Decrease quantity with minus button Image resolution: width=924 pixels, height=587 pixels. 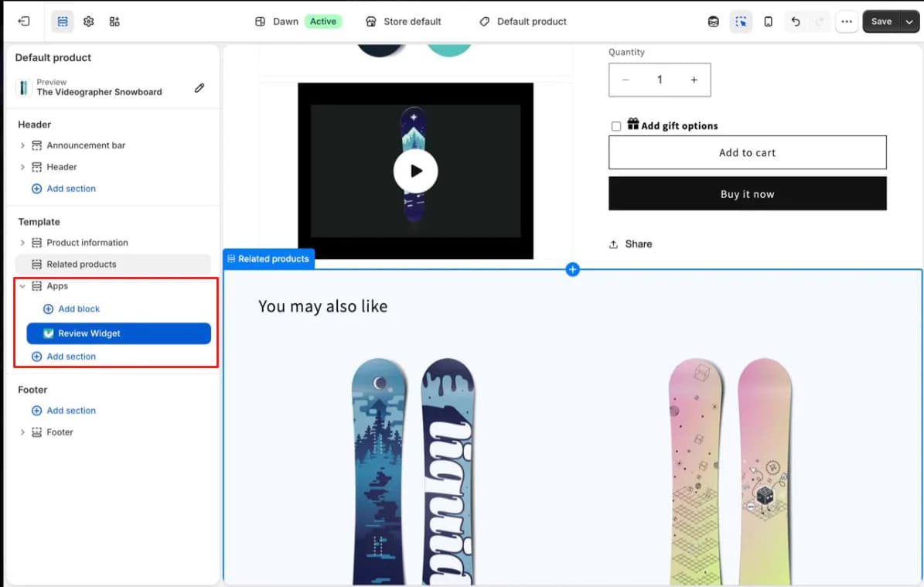pyautogui.click(x=626, y=80)
